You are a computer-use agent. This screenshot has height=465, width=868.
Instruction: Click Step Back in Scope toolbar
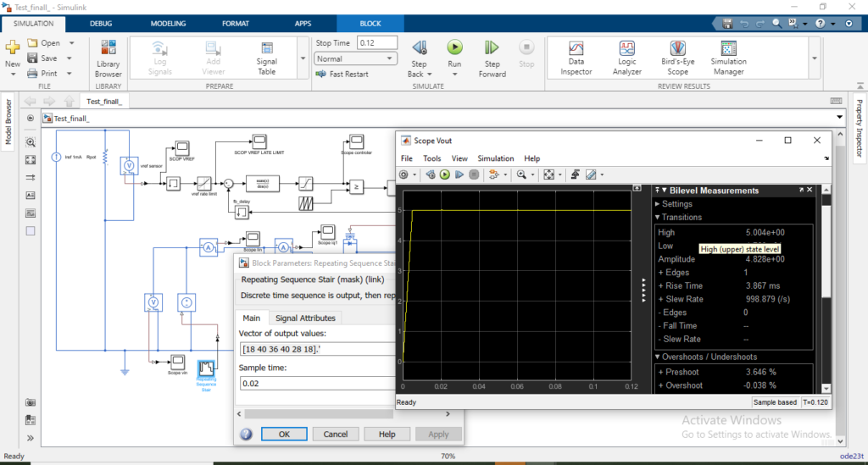click(x=430, y=174)
